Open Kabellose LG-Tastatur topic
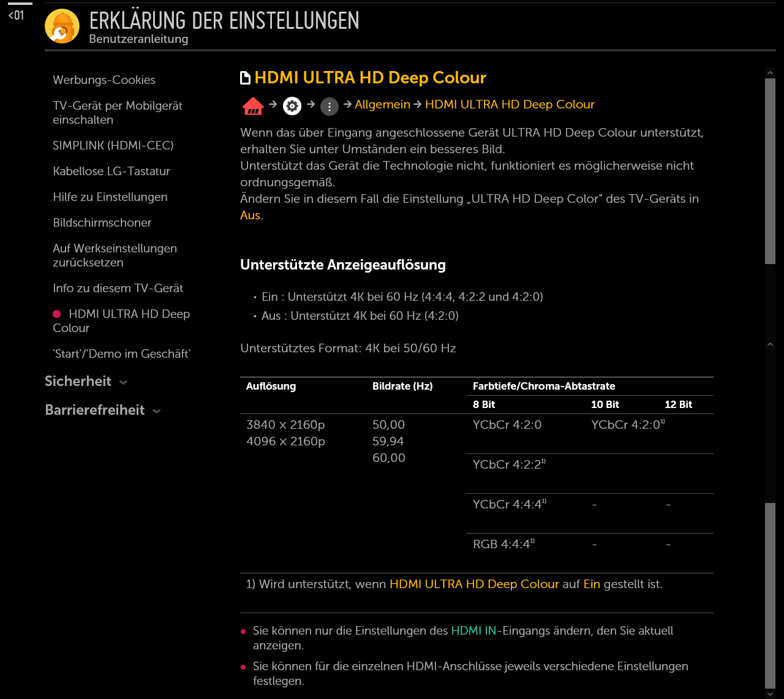The height and width of the screenshot is (699, 784). tap(111, 171)
